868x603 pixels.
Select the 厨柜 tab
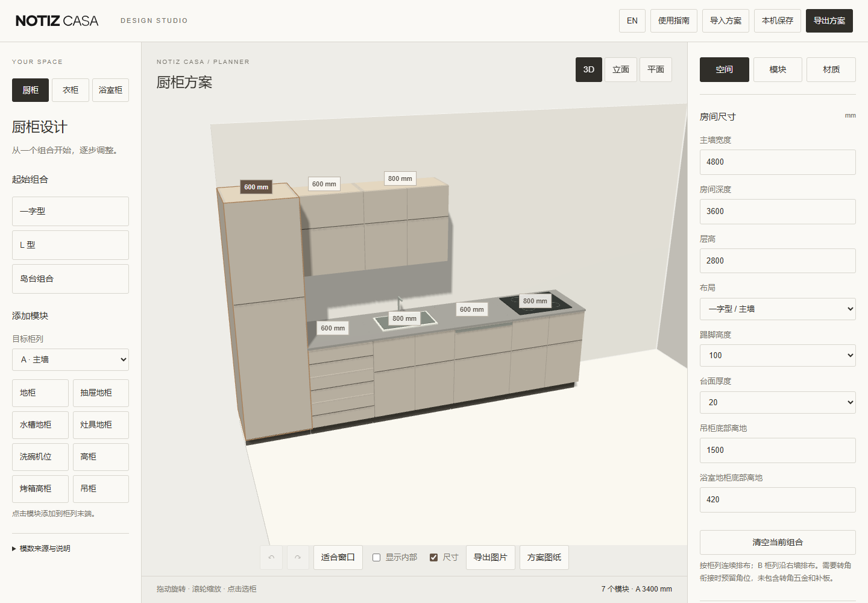pos(31,90)
